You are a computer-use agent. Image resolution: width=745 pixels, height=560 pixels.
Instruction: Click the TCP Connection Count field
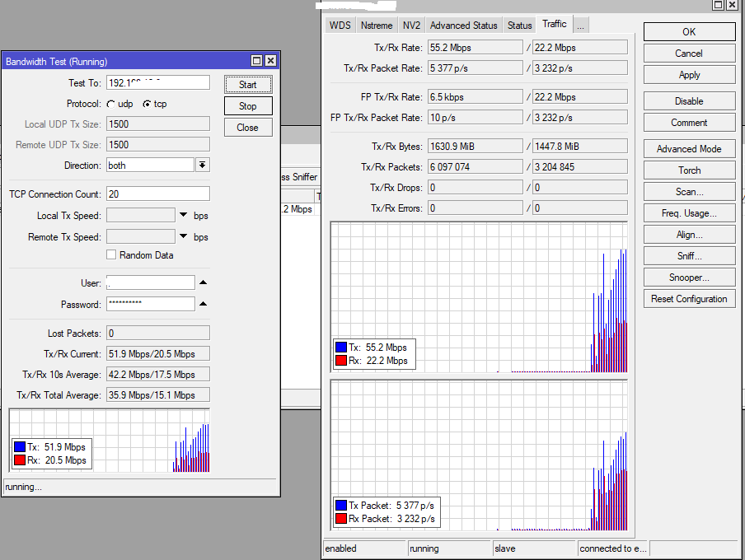[x=157, y=194]
